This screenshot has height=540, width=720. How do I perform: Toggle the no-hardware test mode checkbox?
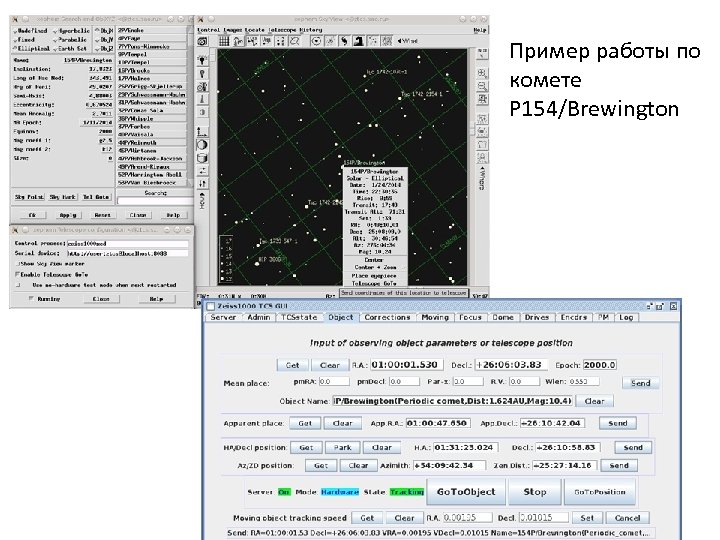18,285
